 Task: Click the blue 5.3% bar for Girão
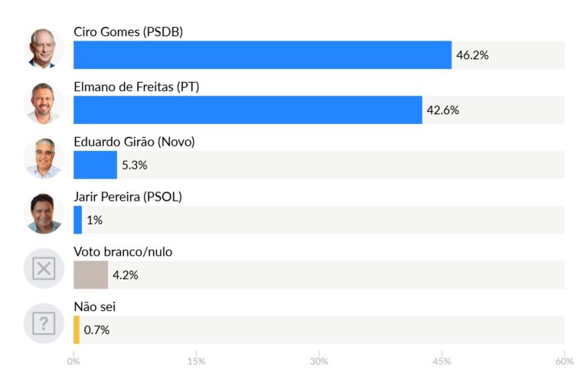95,165
